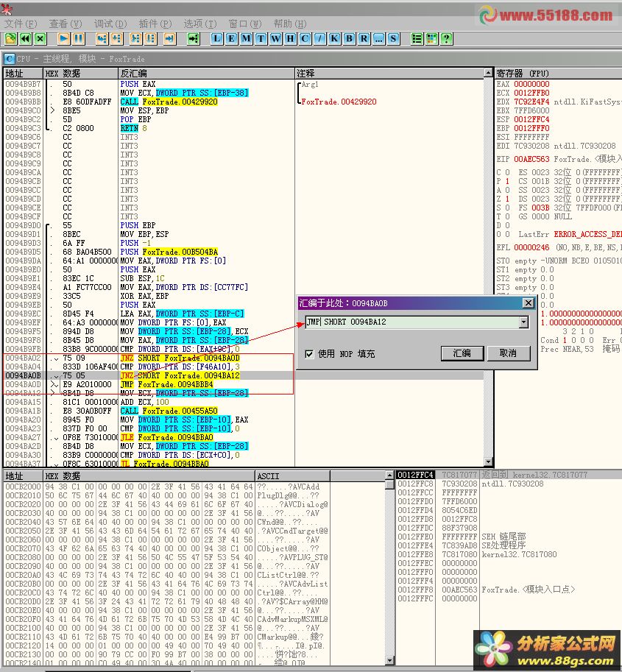Open Help with the question mark icon

pyautogui.click(x=446, y=39)
